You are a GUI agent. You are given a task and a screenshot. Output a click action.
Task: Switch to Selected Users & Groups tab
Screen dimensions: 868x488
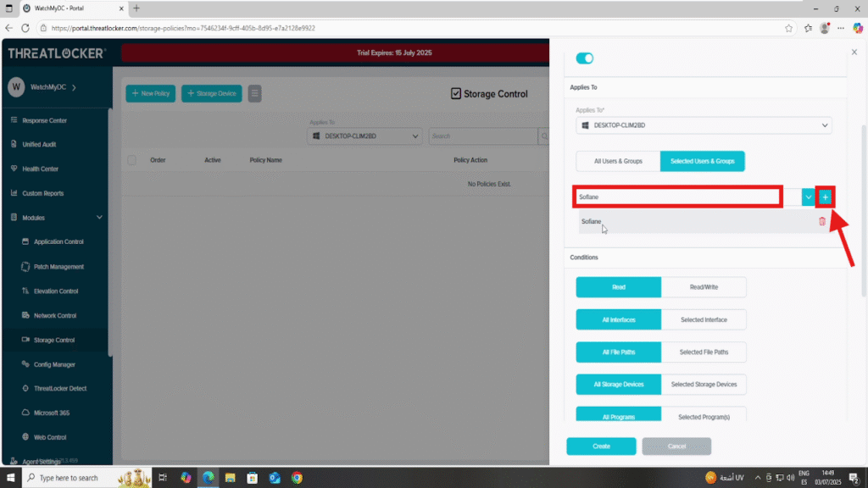coord(702,161)
